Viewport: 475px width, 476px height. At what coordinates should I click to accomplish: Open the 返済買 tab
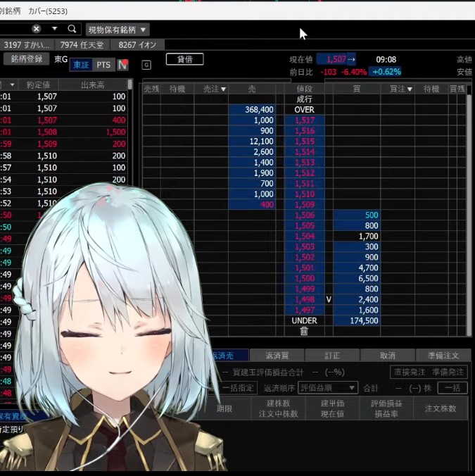coord(277,356)
